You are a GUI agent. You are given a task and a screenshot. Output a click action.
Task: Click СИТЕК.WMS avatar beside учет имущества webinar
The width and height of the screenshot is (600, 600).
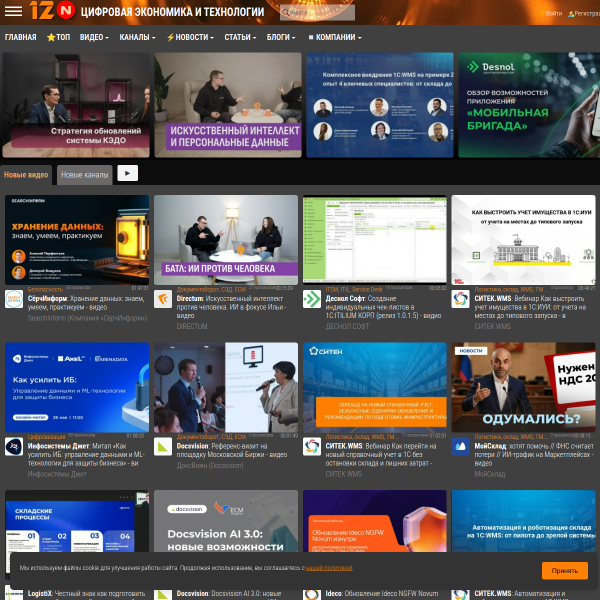[460, 299]
